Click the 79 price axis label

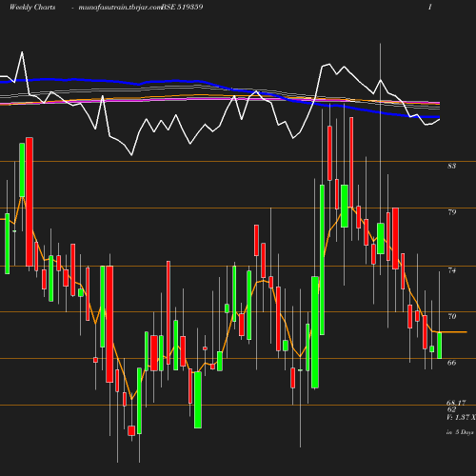point(452,212)
